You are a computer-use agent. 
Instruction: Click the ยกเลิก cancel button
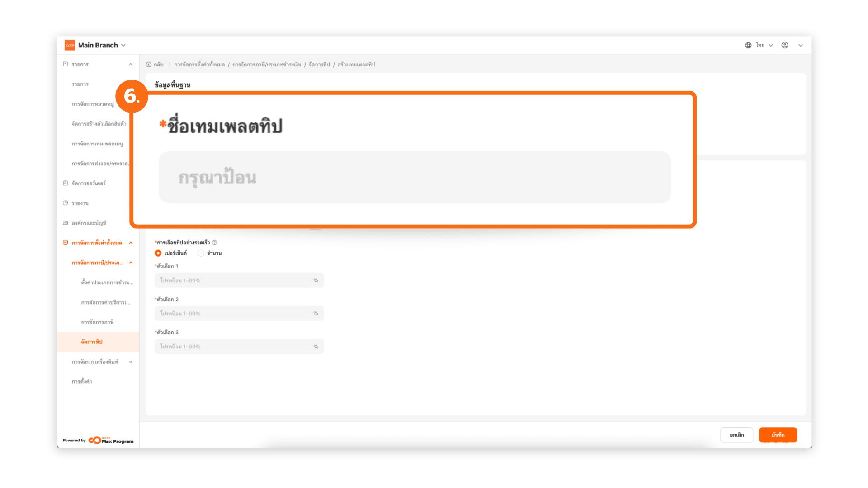click(x=736, y=435)
